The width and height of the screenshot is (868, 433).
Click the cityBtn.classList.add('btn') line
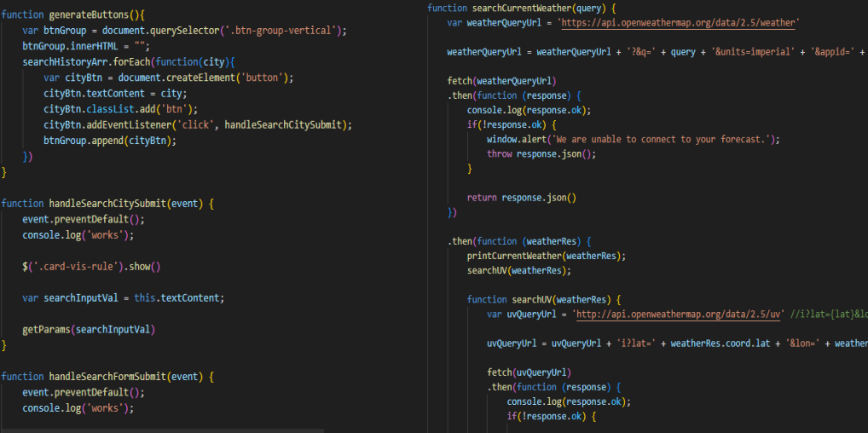(x=121, y=109)
